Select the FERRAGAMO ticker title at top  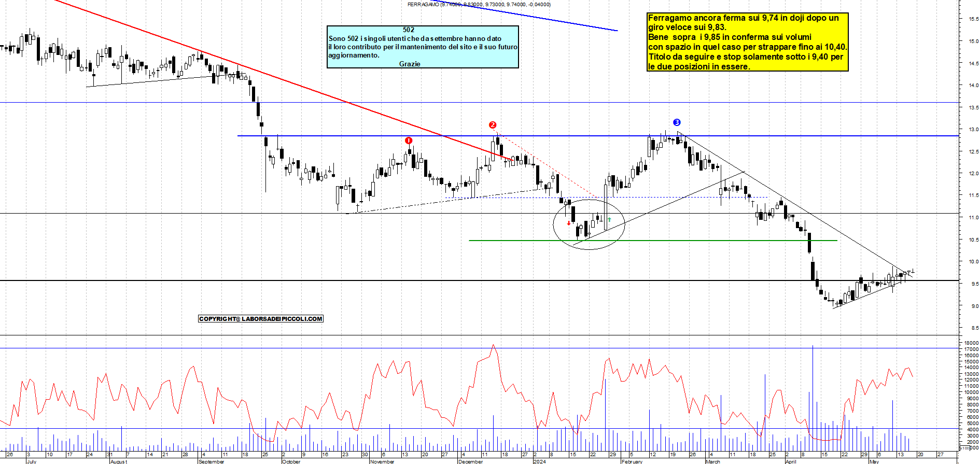479,4
